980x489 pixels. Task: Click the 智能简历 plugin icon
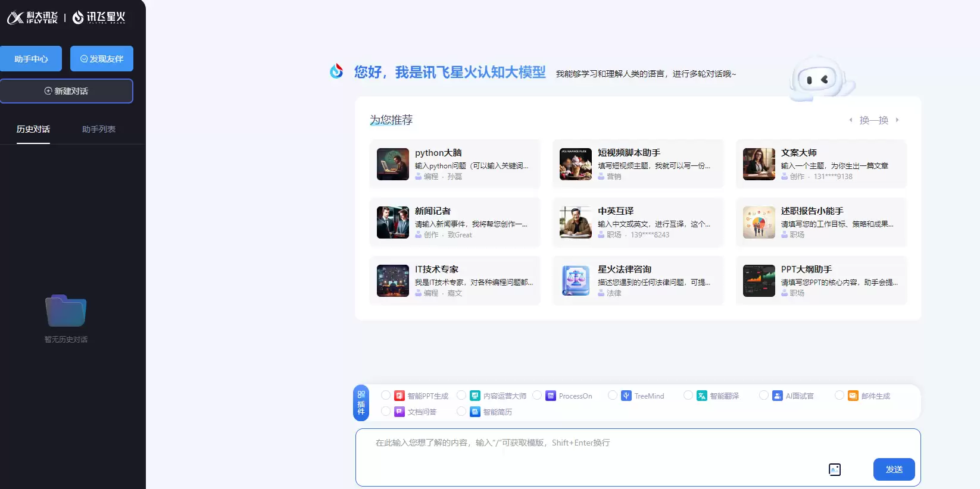click(x=475, y=412)
